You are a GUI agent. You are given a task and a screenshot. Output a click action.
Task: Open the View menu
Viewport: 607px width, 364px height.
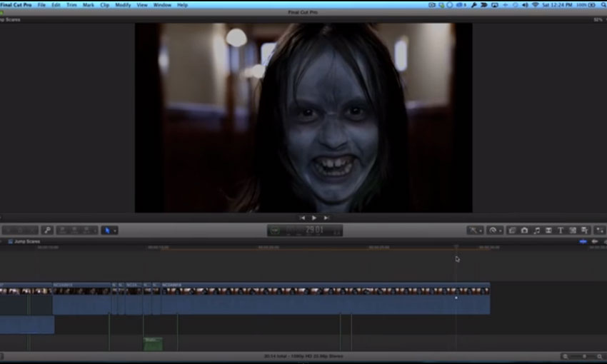pyautogui.click(x=142, y=5)
